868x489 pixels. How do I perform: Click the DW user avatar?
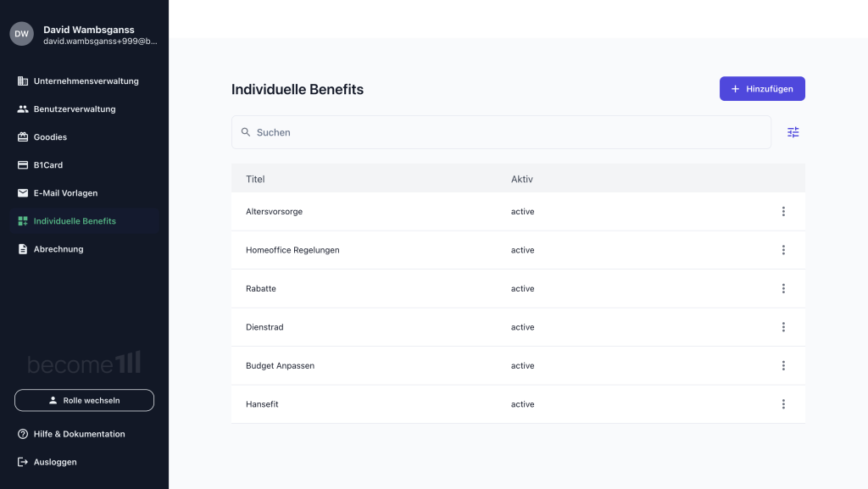click(x=21, y=34)
